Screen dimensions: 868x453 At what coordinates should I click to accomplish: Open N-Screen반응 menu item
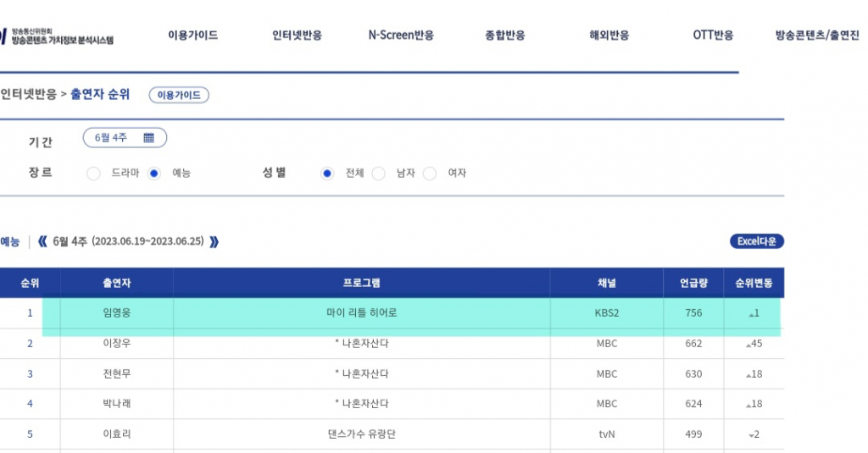pyautogui.click(x=400, y=36)
